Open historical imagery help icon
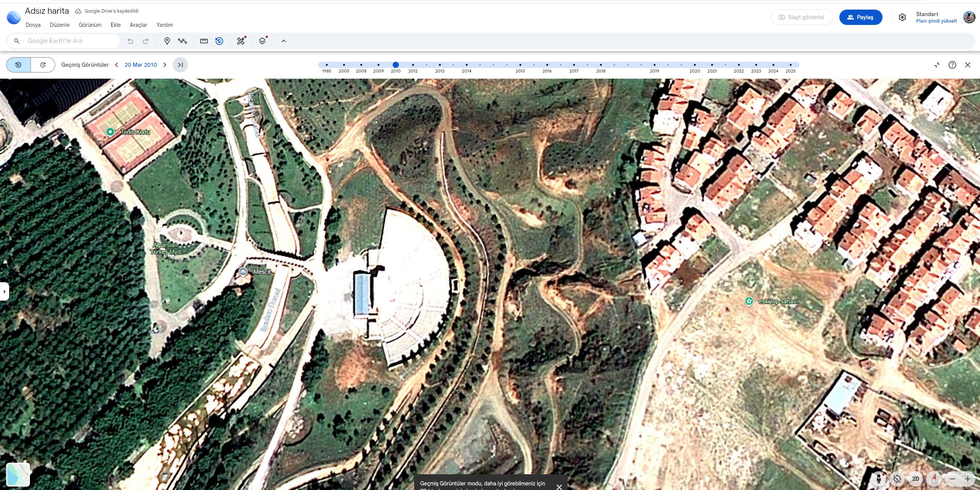The image size is (980, 490). pos(952,65)
